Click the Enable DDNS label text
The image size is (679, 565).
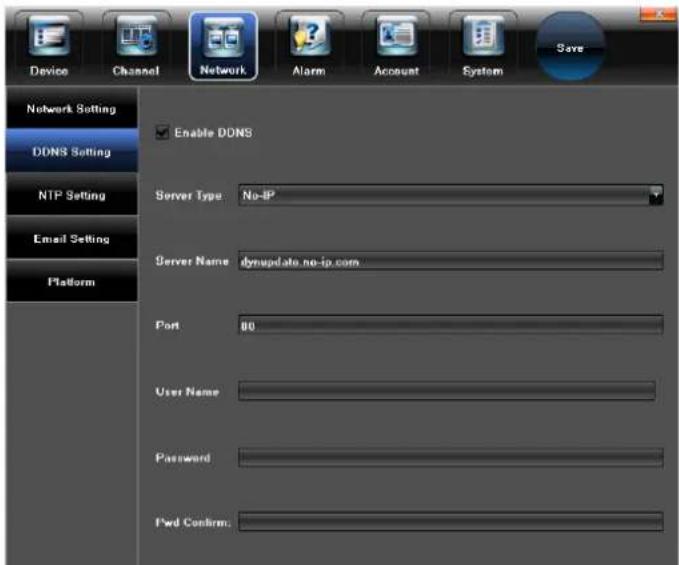pos(213,132)
